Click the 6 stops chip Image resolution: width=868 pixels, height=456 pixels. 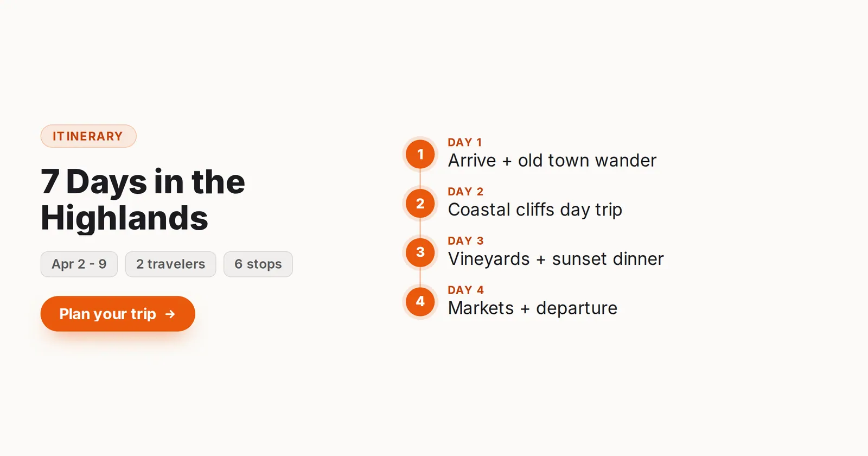coord(258,264)
